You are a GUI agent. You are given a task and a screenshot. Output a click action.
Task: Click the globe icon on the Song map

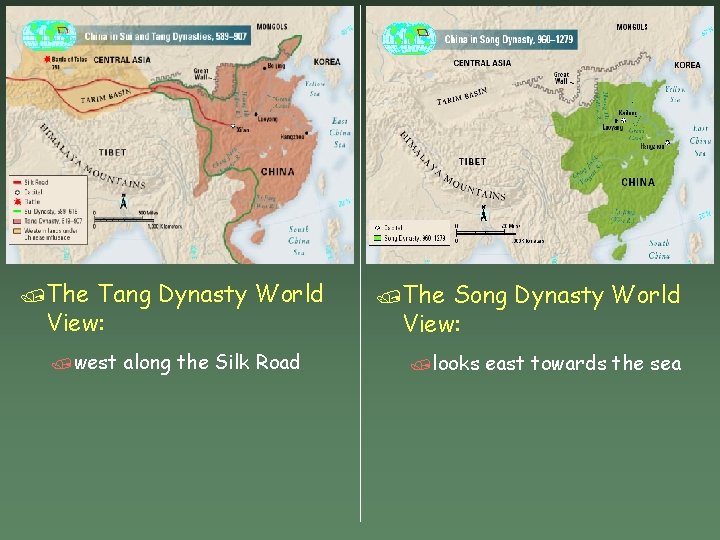(x=409, y=39)
